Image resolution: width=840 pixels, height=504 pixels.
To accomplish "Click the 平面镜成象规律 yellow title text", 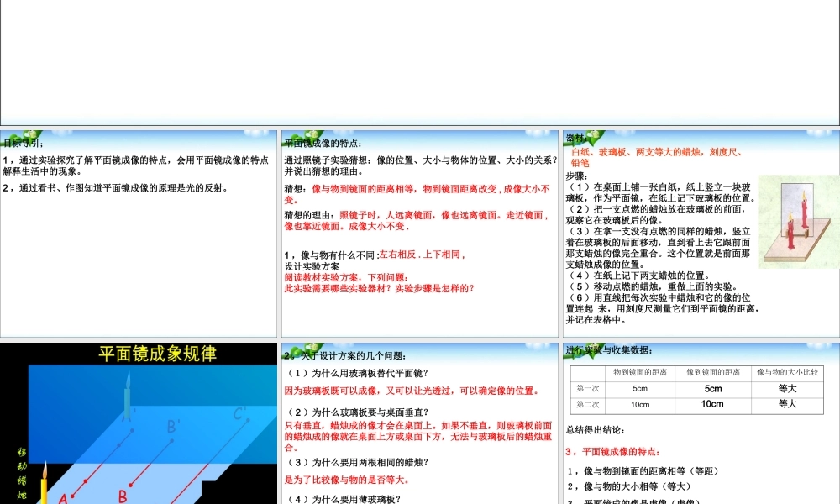I will (157, 354).
